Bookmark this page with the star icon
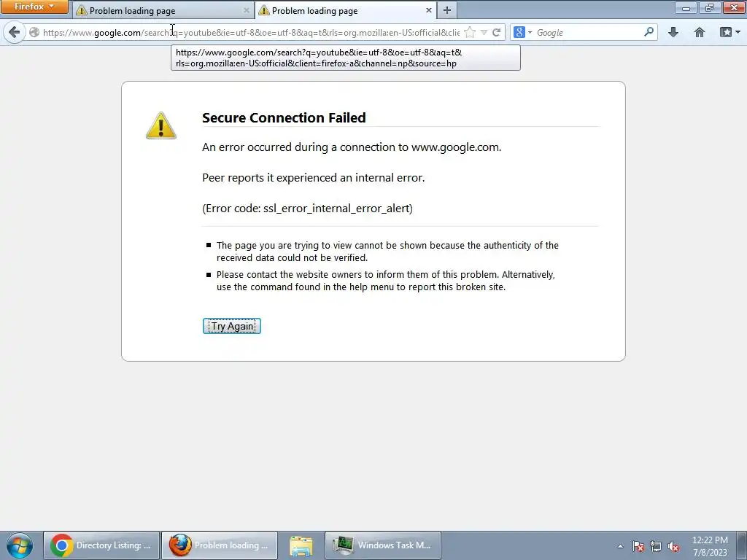This screenshot has height=560, width=747. tap(470, 32)
